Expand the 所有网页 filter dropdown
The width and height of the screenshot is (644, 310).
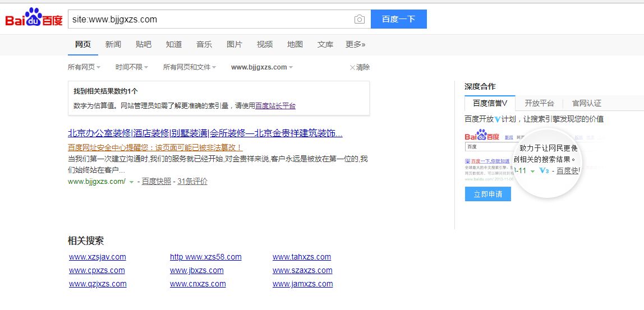pos(84,67)
